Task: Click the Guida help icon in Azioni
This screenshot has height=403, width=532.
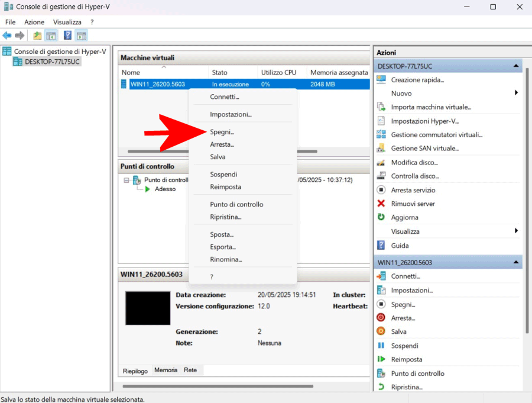Action: (381, 245)
